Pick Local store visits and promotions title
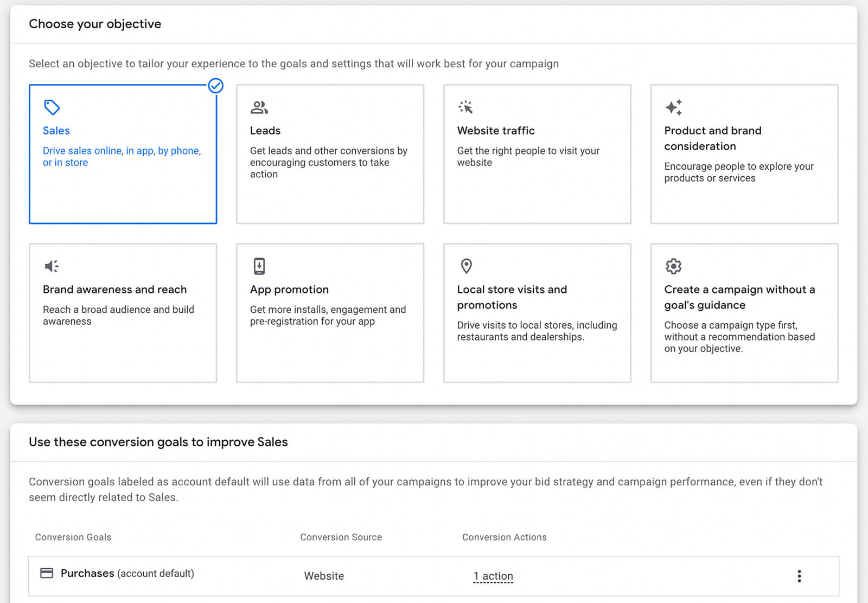This screenshot has height=603, width=868. point(512,297)
